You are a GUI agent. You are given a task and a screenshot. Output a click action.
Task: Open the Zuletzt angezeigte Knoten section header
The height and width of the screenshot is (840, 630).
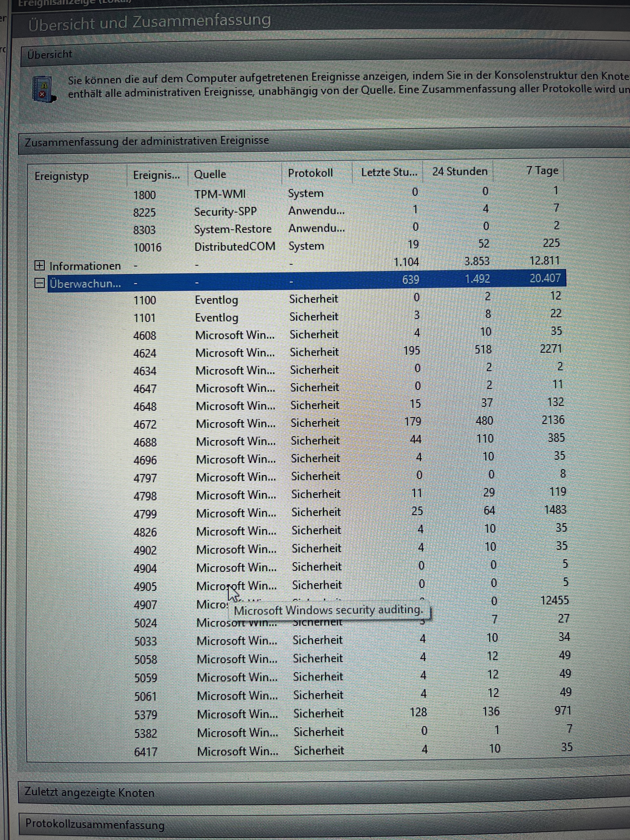[90, 792]
